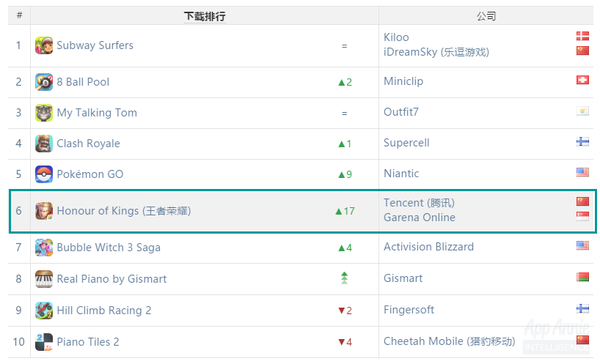Open the My Talking Tom icon
This screenshot has width=600, height=364.
(44, 113)
